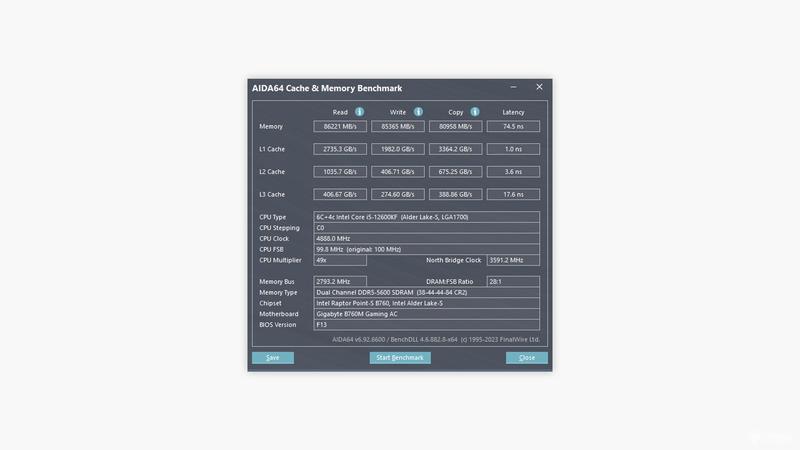Click CPU Clock field 4888.0 MHz
This screenshot has height=450, width=800.
[427, 238]
